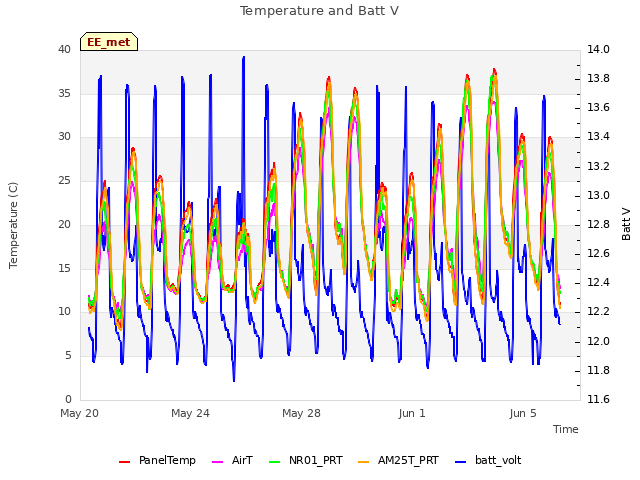
Task: Click the Time axis label
Action: point(566,429)
